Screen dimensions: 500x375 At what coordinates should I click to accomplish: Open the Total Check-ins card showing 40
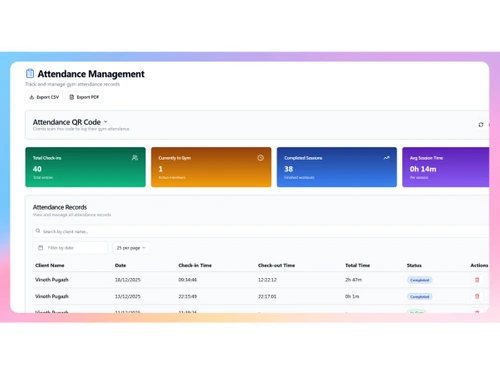(x=85, y=167)
